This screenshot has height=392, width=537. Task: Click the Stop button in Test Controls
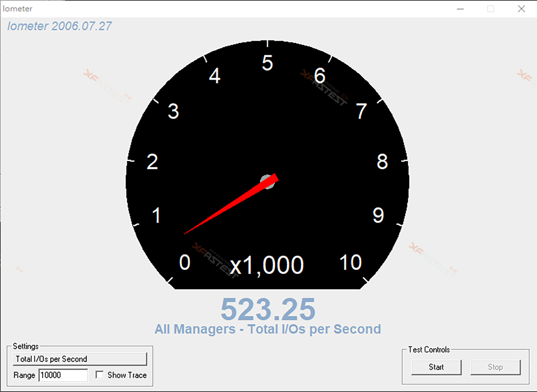point(495,367)
